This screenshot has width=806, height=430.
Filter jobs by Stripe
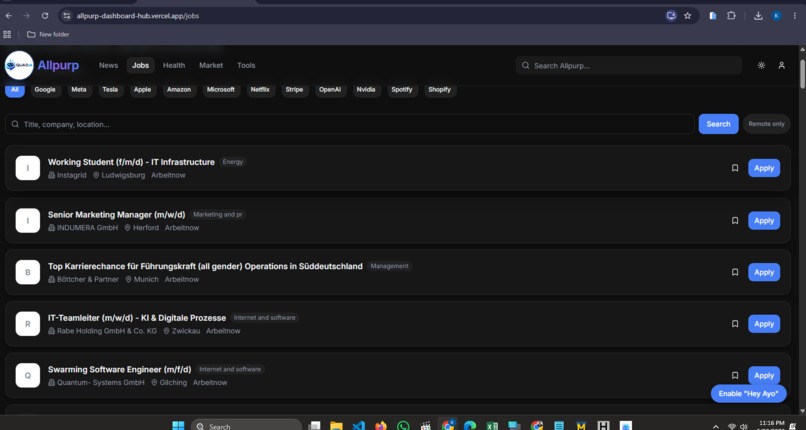click(x=295, y=89)
